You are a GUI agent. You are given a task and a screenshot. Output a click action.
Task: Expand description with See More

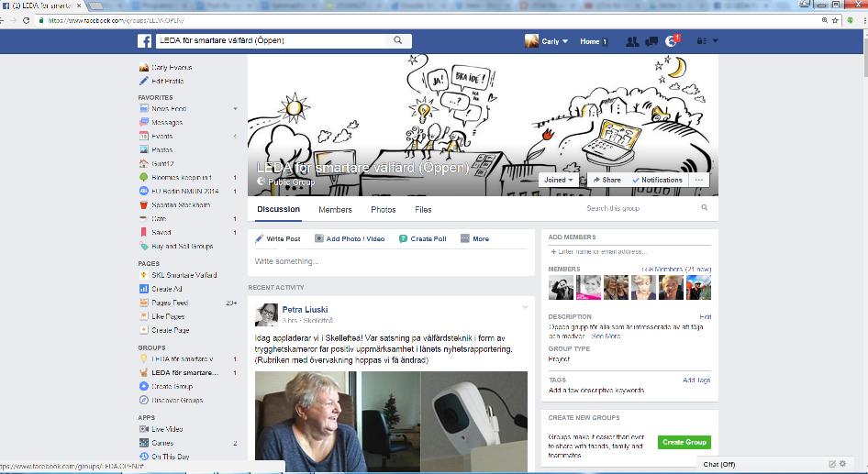(606, 336)
